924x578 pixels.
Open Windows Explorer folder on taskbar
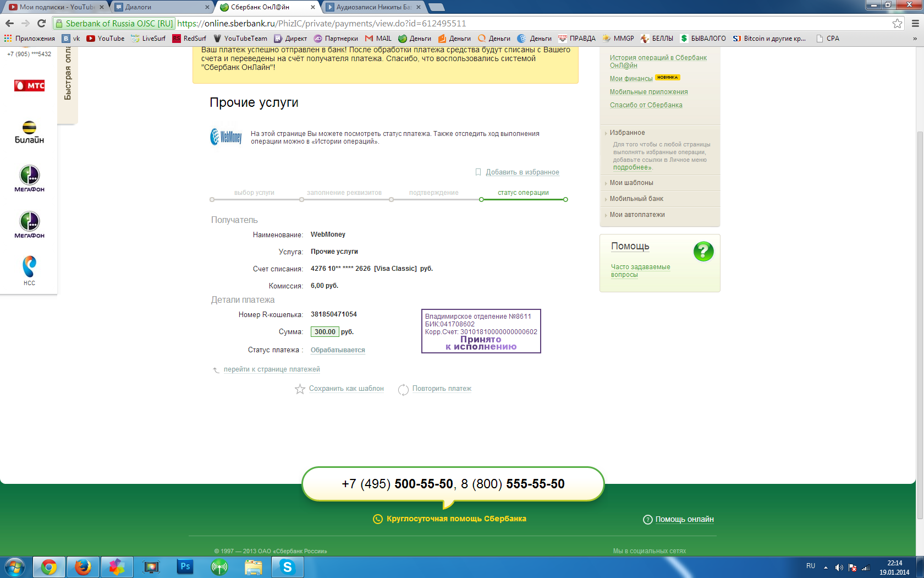(x=254, y=567)
